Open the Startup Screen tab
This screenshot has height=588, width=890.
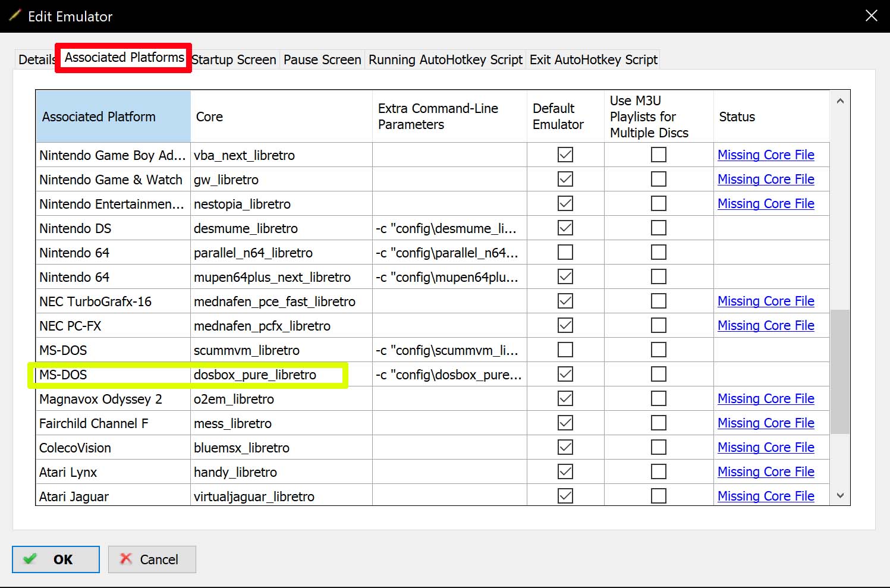234,59
